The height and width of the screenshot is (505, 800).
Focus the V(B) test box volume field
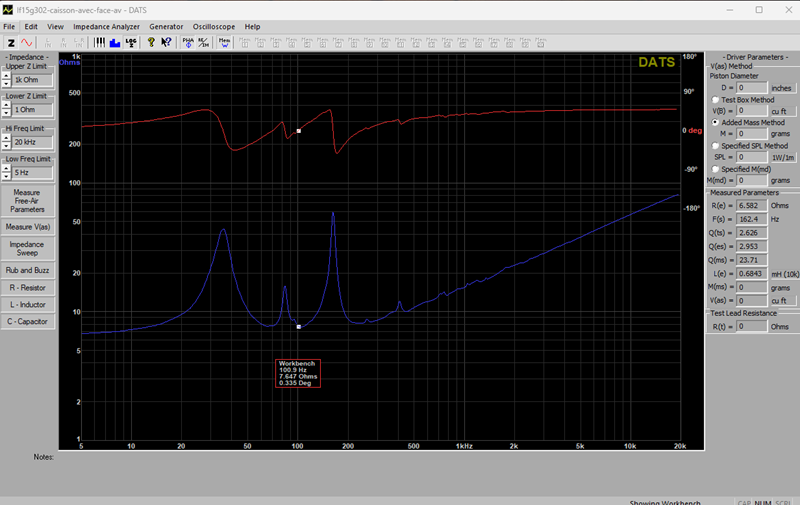click(x=752, y=111)
